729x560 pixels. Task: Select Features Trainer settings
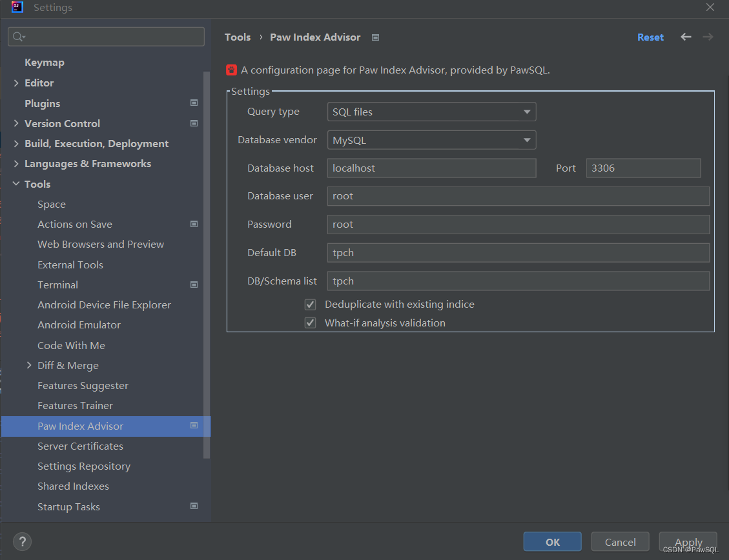[x=76, y=406]
